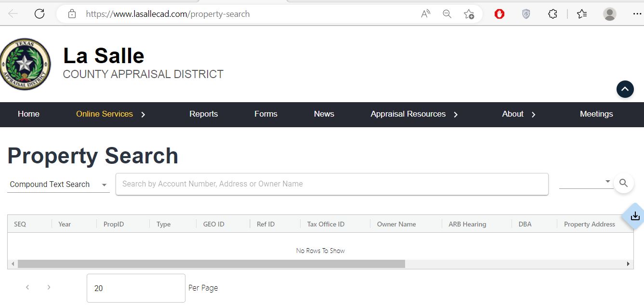Click the browser profile avatar

(x=609, y=14)
